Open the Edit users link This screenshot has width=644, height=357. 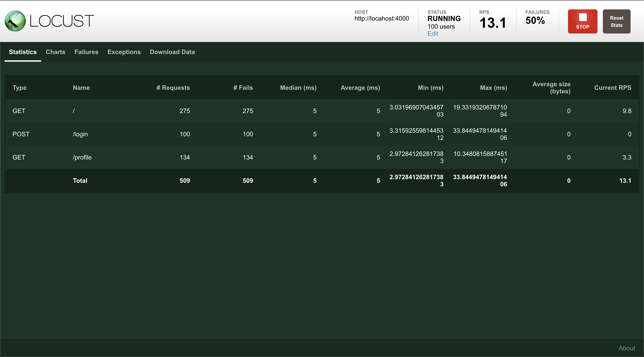pyautogui.click(x=433, y=34)
